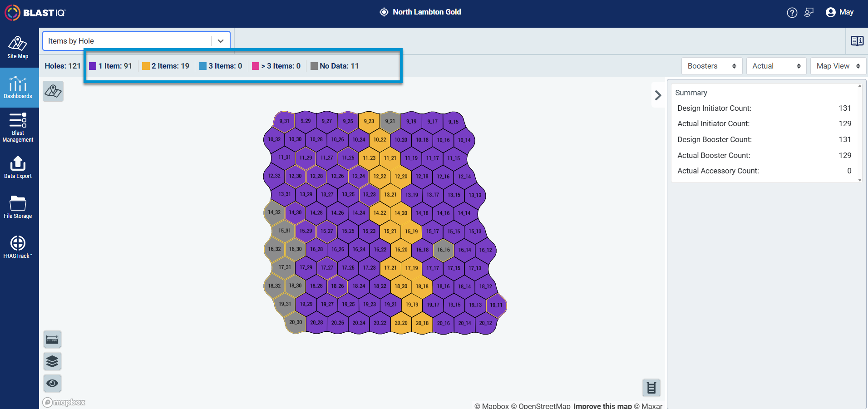
Task: Open the guide book icon
Action: tap(857, 41)
